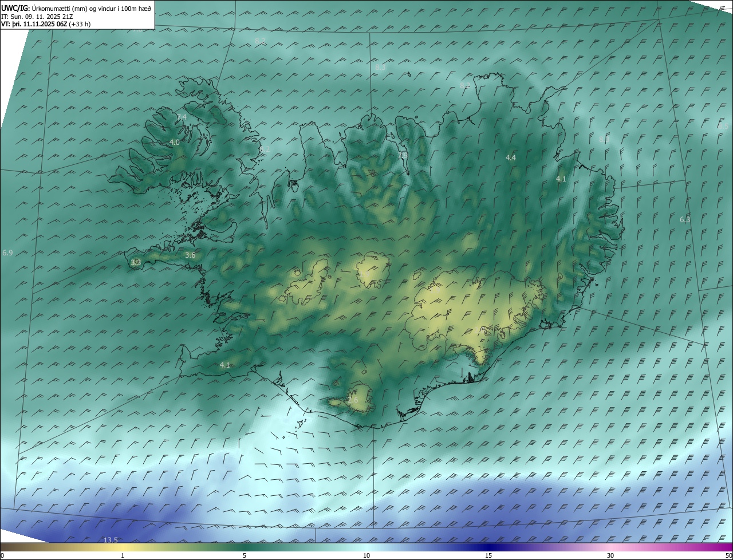Click the 10 tick on the color scale
733x560 pixels.
click(366, 555)
